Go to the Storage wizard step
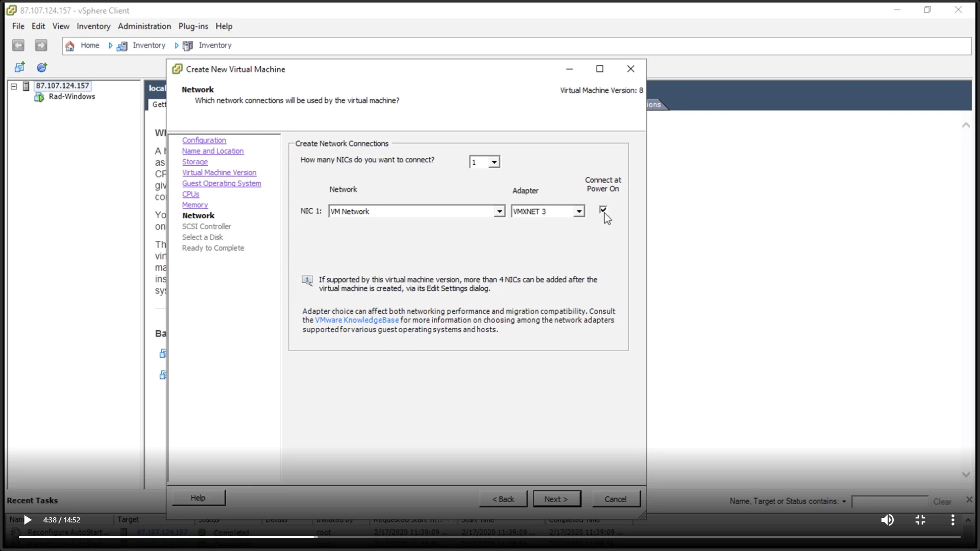 [195, 162]
